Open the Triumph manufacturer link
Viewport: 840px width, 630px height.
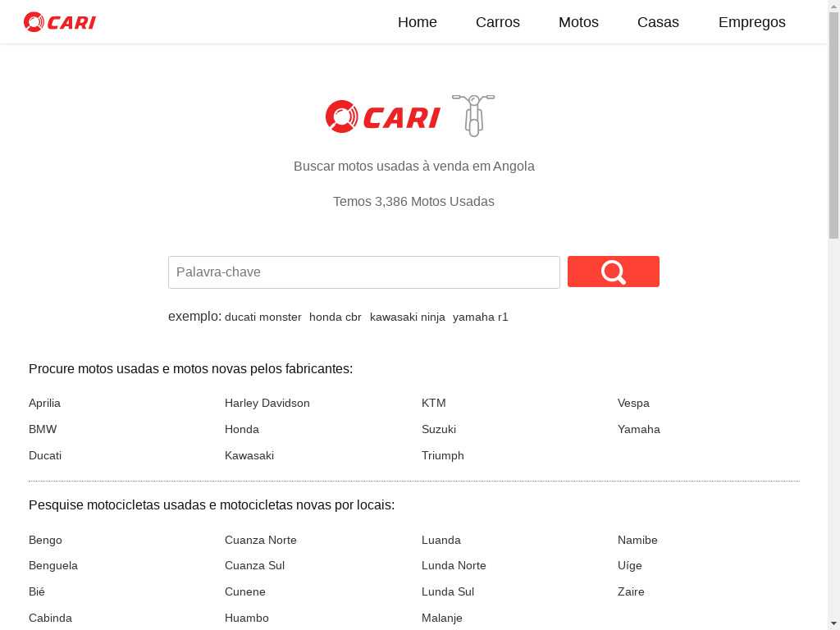pyautogui.click(x=442, y=455)
